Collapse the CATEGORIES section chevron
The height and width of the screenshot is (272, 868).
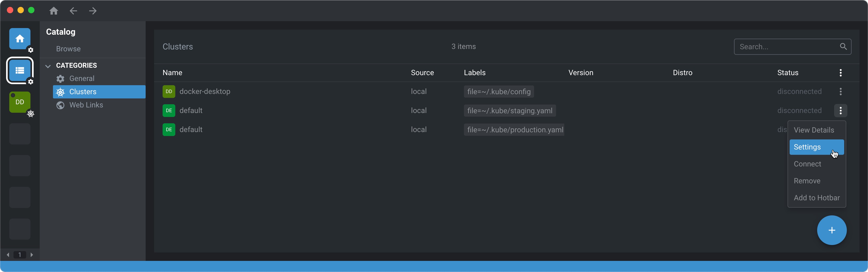pyautogui.click(x=48, y=66)
